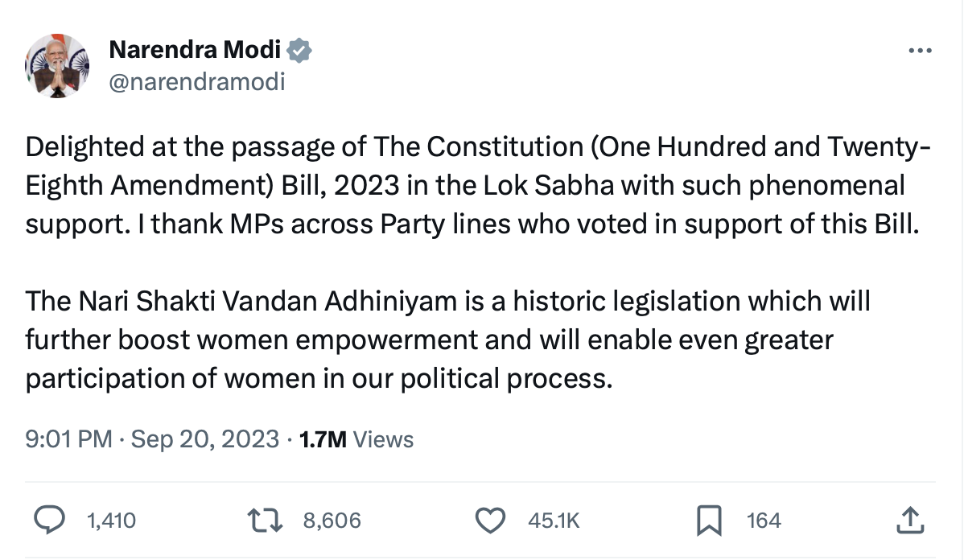Open Narendra Modi's profile picture

coord(57,65)
